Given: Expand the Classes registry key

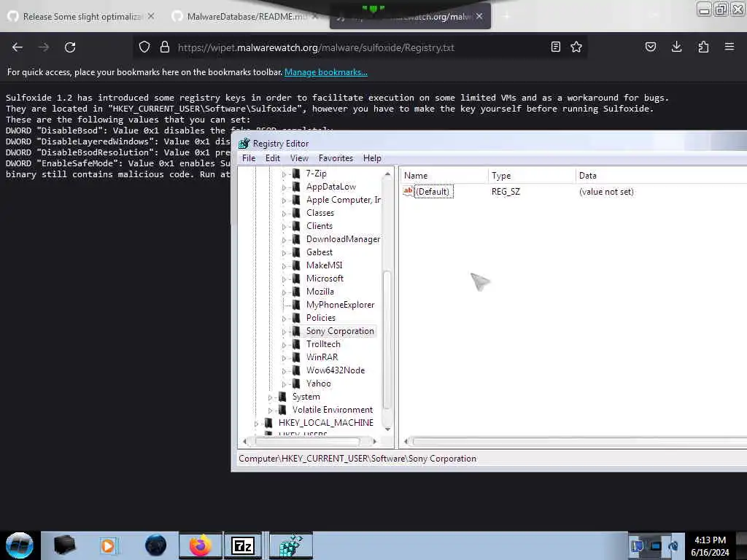Looking at the screenshot, I should point(284,214).
